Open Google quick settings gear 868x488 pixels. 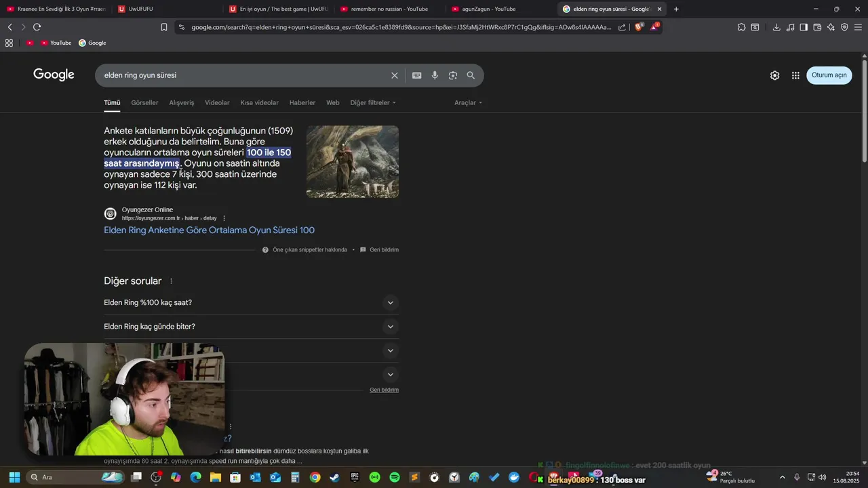(774, 75)
